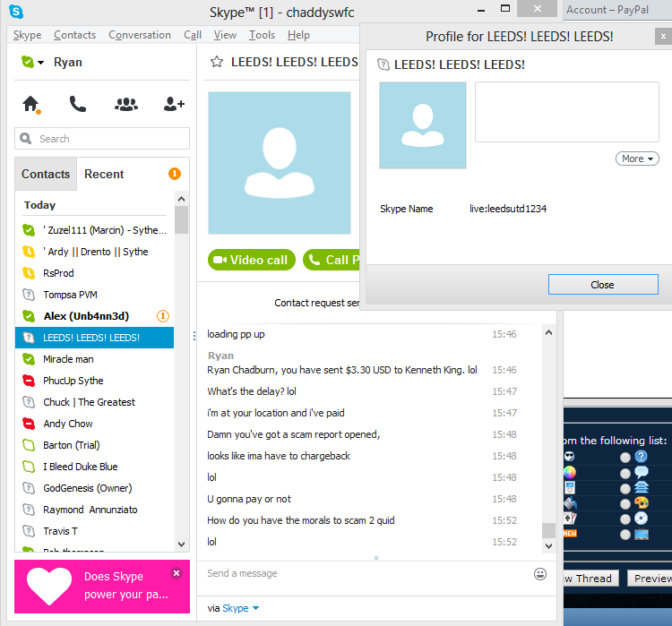Select contact Barton (Trial)
Viewport: 672px width, 626px height.
coord(95,445)
